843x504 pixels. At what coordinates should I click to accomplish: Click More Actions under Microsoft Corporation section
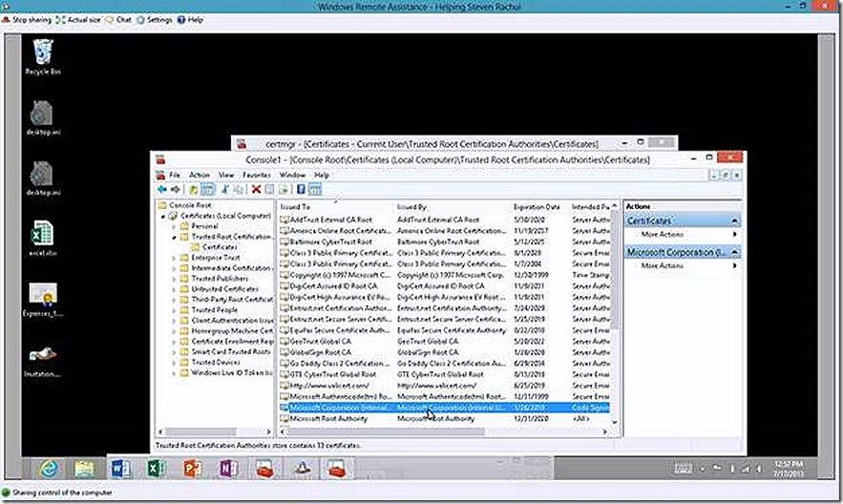pos(663,265)
